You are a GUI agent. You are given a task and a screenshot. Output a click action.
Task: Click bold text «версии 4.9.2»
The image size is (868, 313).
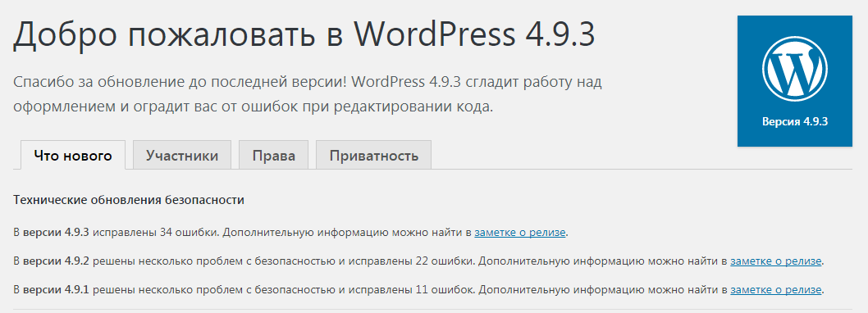56,261
